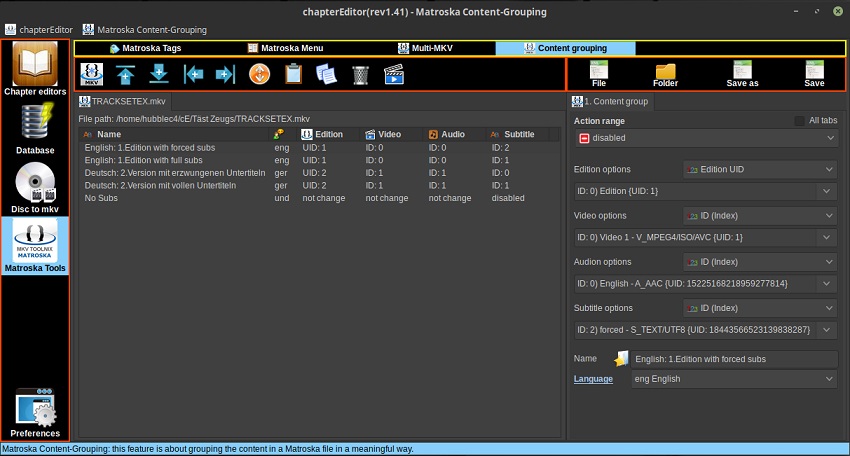Click the trash can delete icon

point(360,75)
